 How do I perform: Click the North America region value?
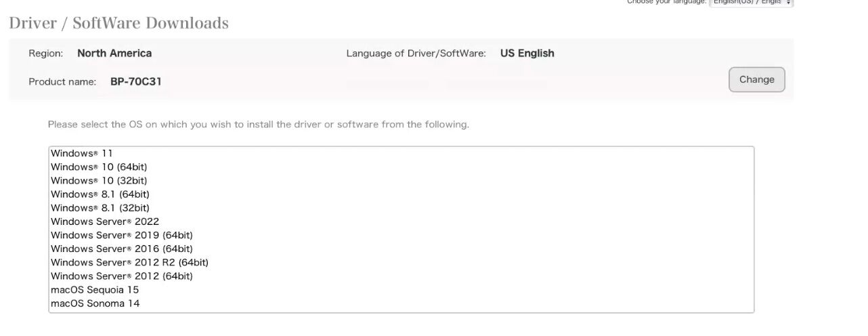click(x=114, y=53)
